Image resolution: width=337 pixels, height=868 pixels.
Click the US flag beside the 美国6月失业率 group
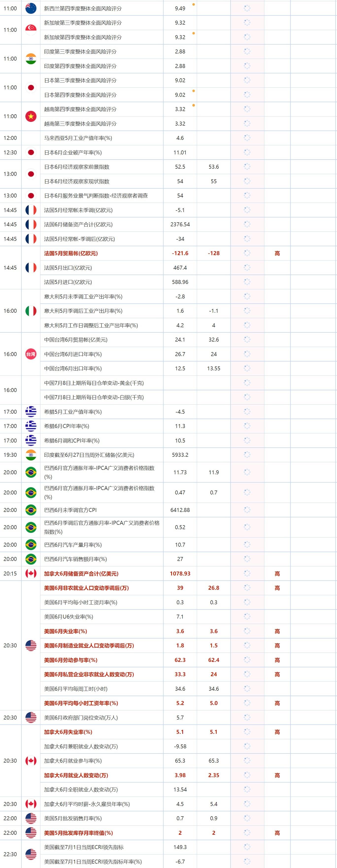coord(31,645)
